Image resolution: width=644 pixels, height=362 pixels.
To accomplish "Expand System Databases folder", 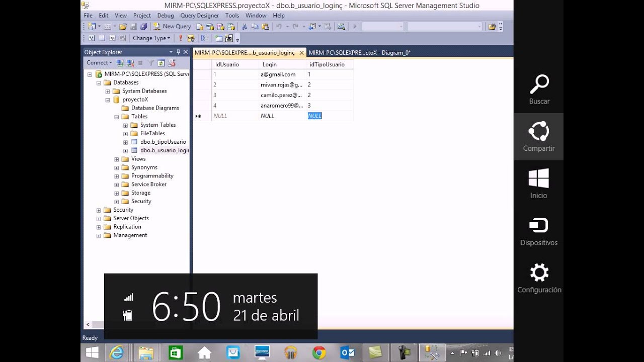I will click(x=108, y=91).
